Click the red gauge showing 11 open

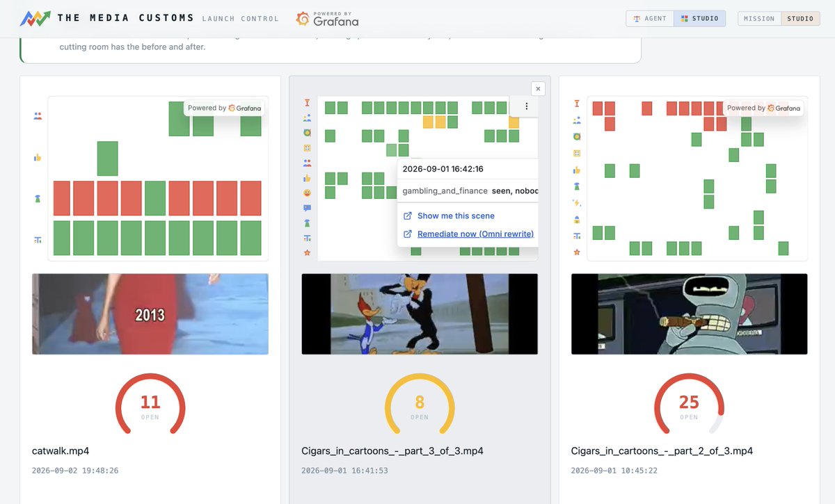tap(150, 405)
